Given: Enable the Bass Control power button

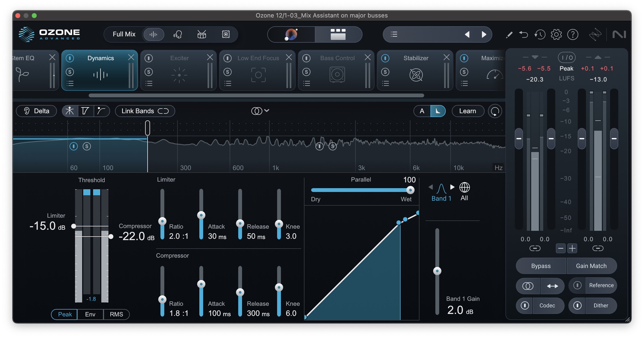Looking at the screenshot, I should click(x=306, y=58).
